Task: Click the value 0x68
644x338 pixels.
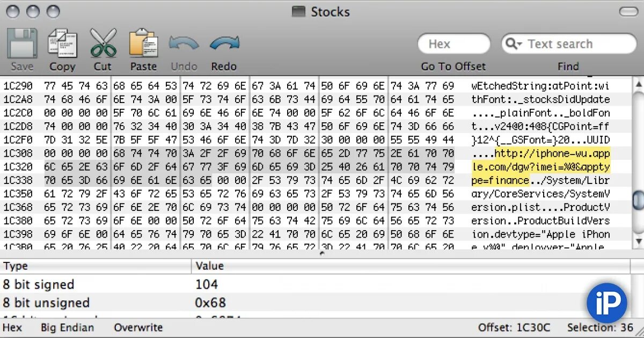Action: [210, 303]
